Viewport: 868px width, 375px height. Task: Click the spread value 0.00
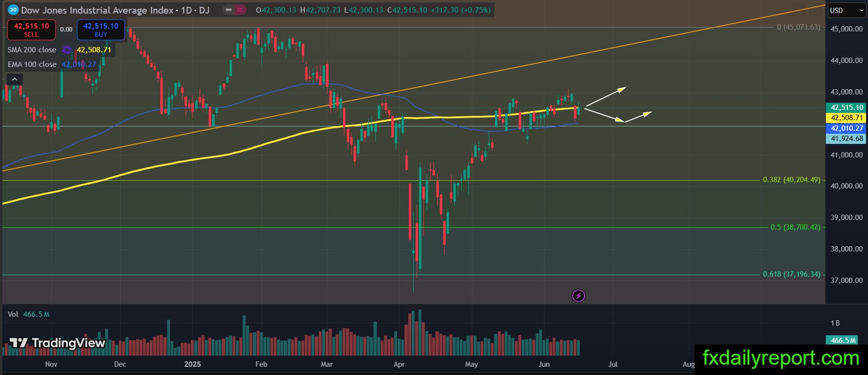(x=66, y=30)
